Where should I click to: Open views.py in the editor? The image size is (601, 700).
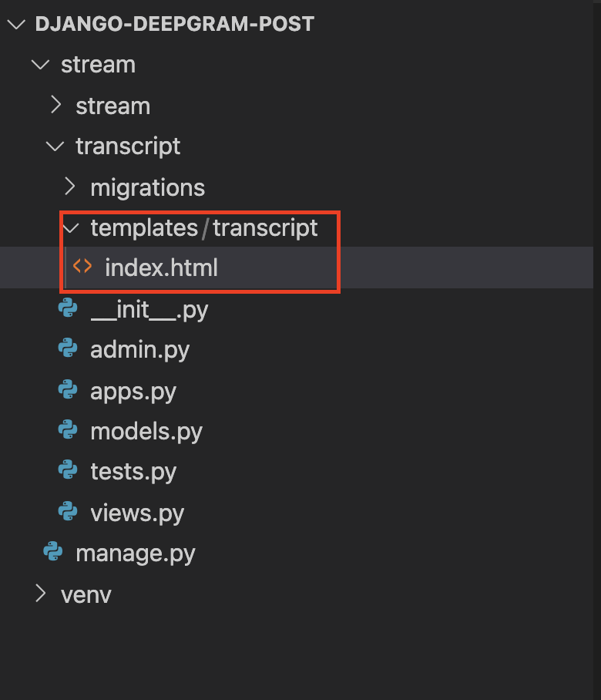click(137, 513)
